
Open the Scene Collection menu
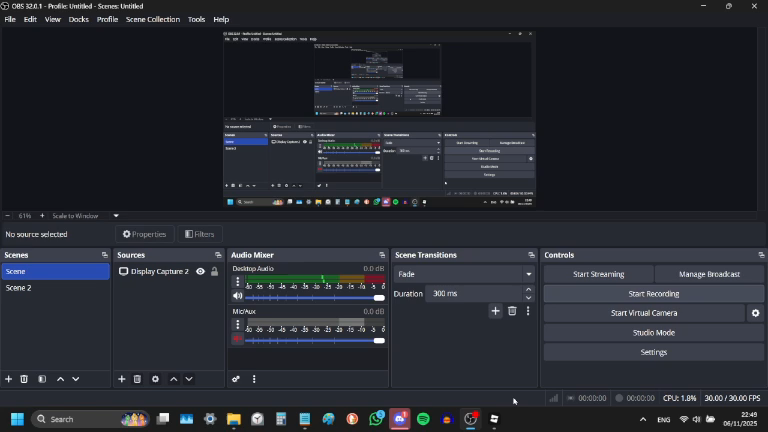coord(153,20)
